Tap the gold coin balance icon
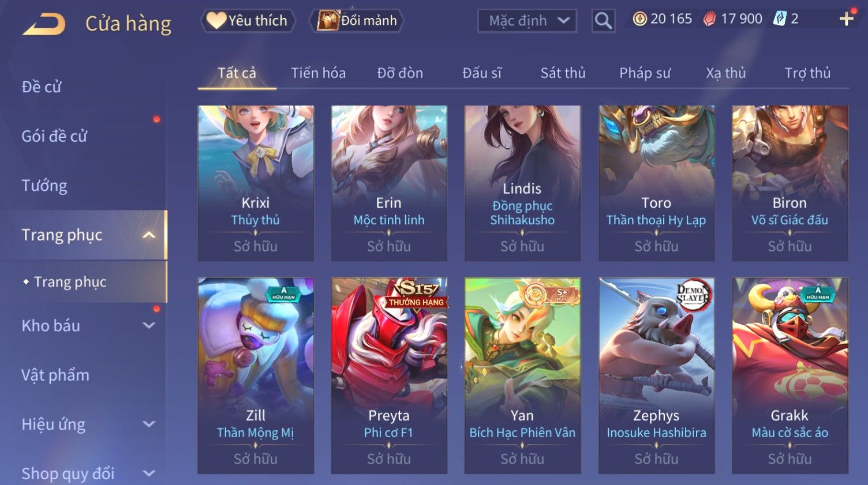 tap(639, 19)
